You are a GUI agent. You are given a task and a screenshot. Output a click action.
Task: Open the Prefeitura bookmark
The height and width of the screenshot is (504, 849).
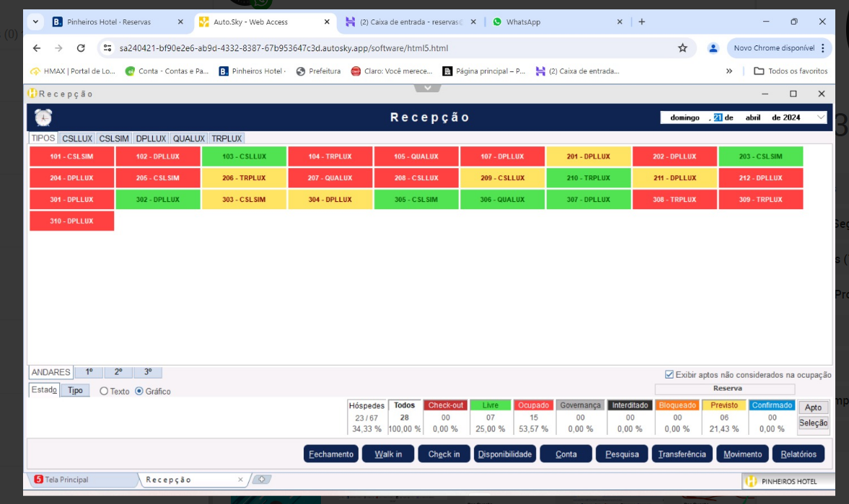click(x=318, y=71)
